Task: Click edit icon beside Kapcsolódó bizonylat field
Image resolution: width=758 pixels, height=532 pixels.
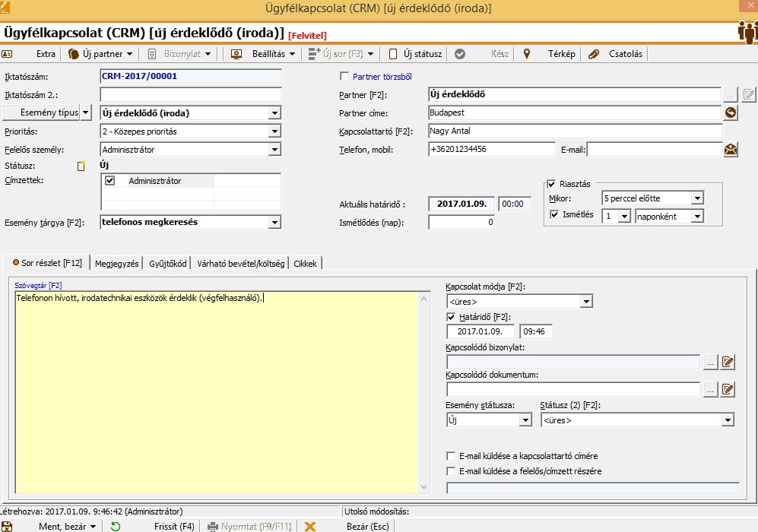Action: coord(728,362)
